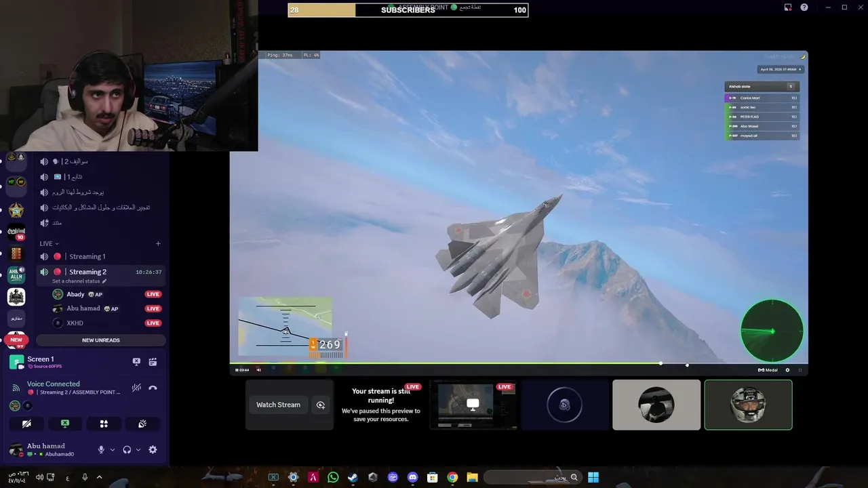Open brown striped server icon
The image size is (868, 488).
16,253
